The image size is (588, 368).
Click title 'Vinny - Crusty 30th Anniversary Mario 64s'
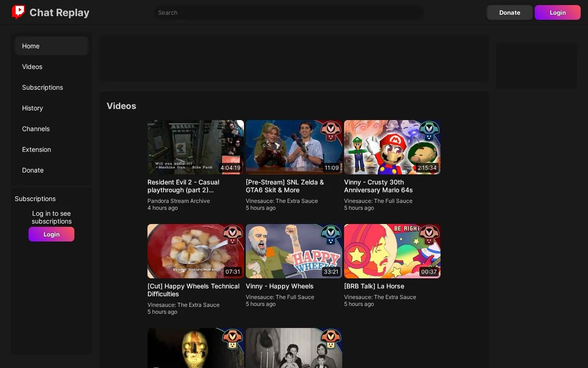(379, 186)
